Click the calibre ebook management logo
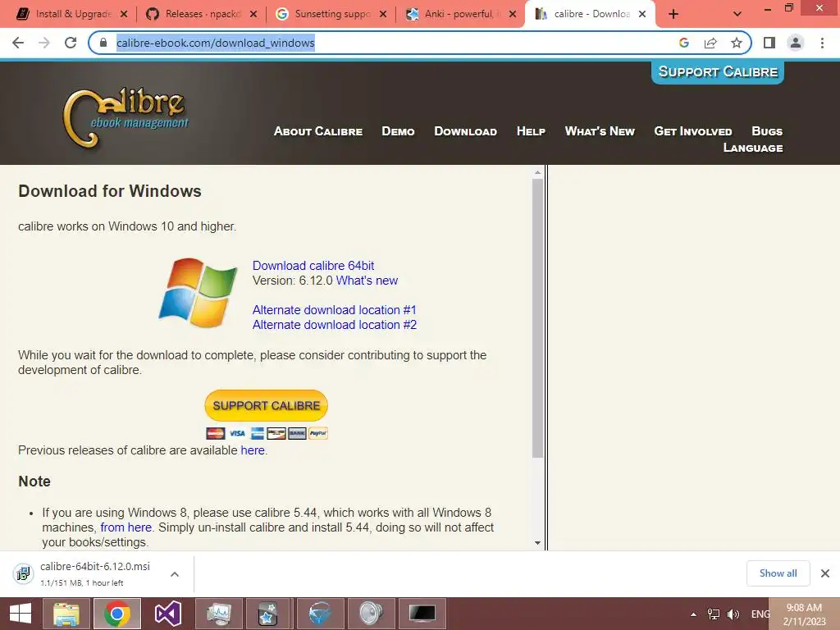This screenshot has height=630, width=840. pos(126,118)
